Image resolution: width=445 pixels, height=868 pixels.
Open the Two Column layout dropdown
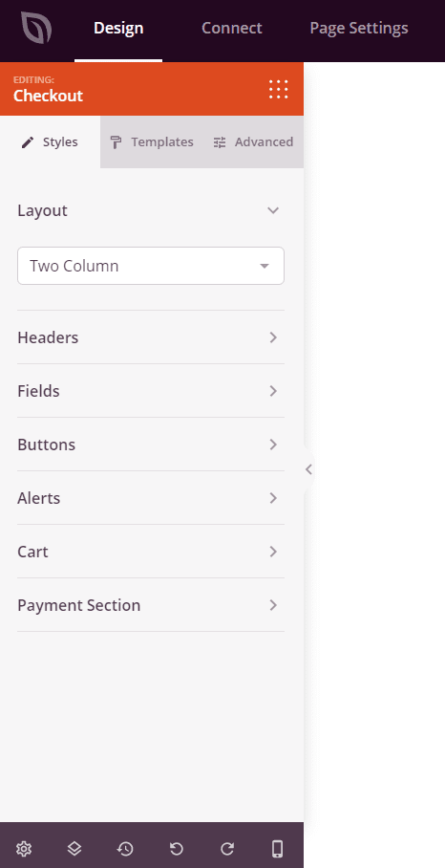151,266
